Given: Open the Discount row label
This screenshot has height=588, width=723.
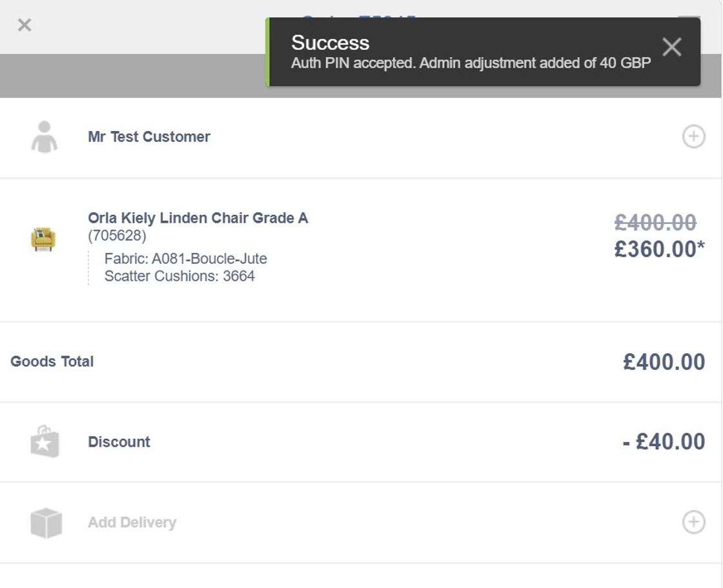Looking at the screenshot, I should [119, 442].
